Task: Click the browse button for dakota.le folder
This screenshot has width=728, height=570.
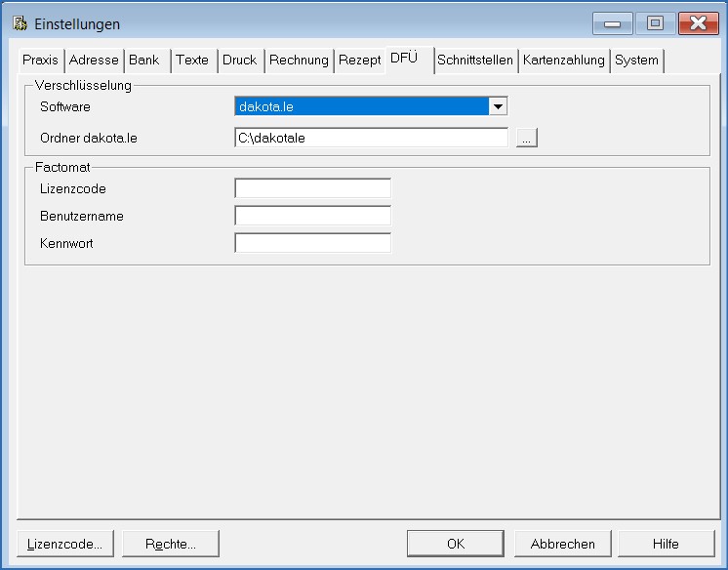Action: pyautogui.click(x=527, y=139)
